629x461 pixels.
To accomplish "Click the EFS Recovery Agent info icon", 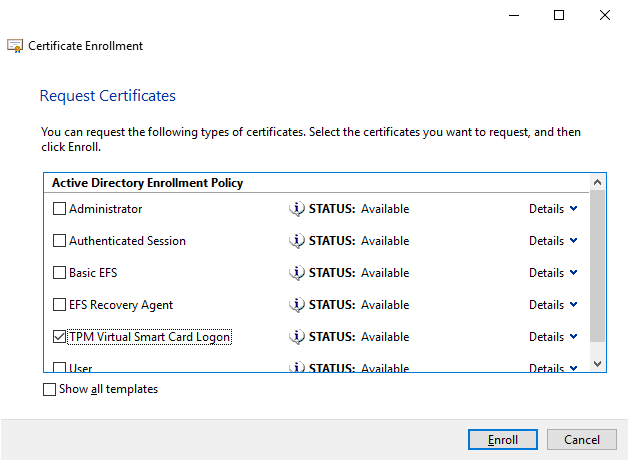I will pyautogui.click(x=296, y=305).
